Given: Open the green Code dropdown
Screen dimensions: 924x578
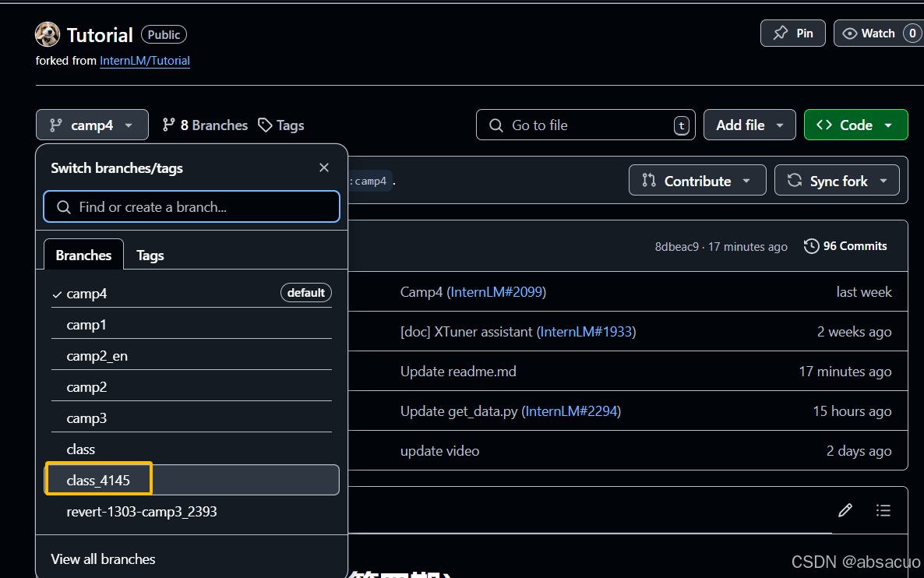Looking at the screenshot, I should 855,125.
